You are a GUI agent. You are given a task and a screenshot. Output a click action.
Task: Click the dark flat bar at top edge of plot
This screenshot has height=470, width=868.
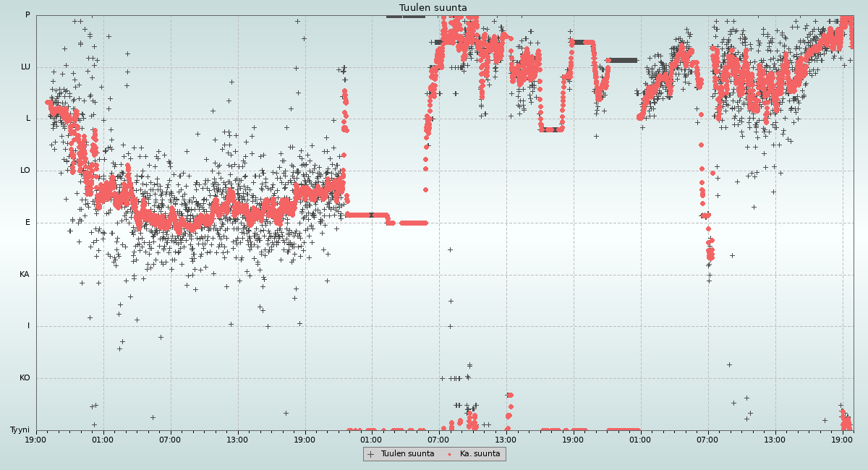pos(405,16)
